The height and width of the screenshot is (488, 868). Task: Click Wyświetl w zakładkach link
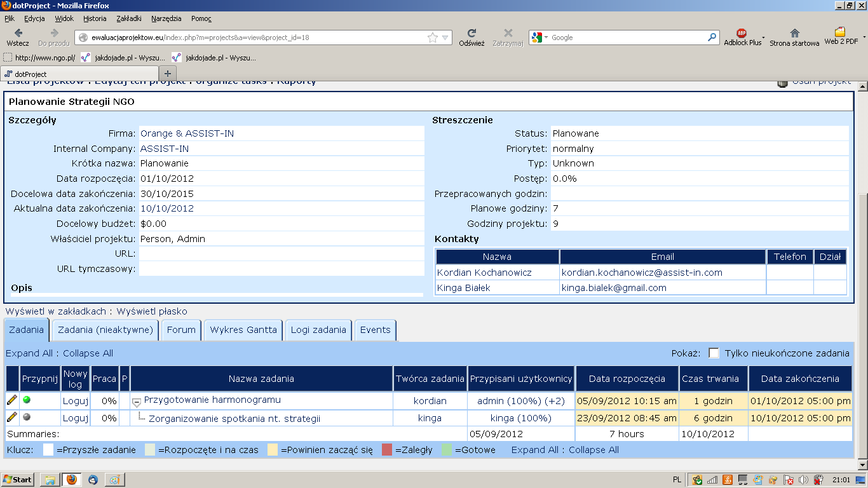pyautogui.click(x=56, y=311)
